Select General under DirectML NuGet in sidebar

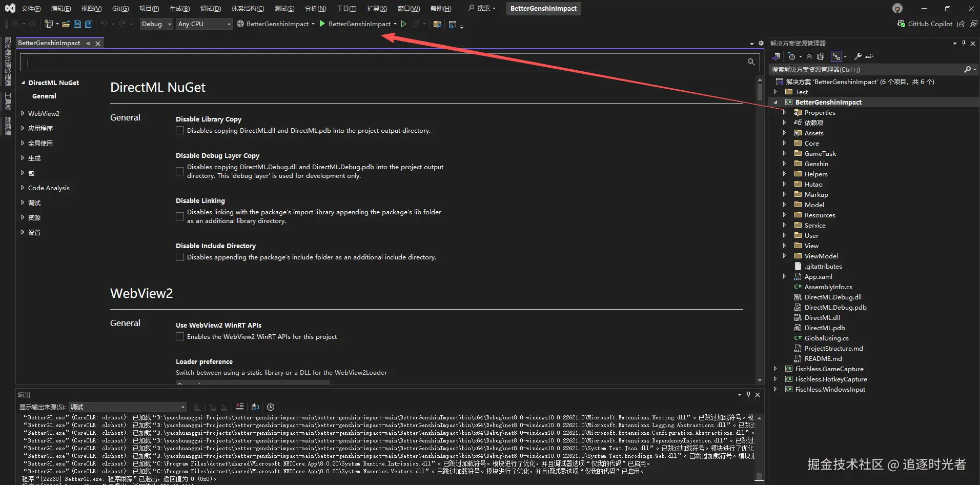[44, 96]
